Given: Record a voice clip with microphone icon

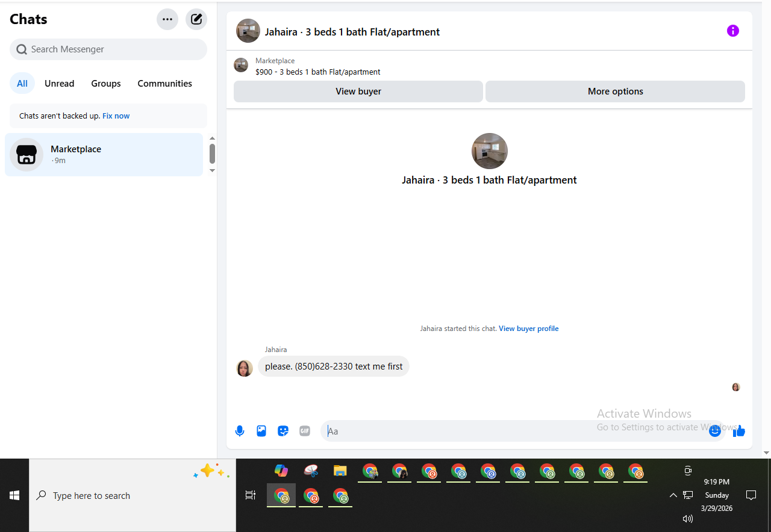Looking at the screenshot, I should coord(240,431).
